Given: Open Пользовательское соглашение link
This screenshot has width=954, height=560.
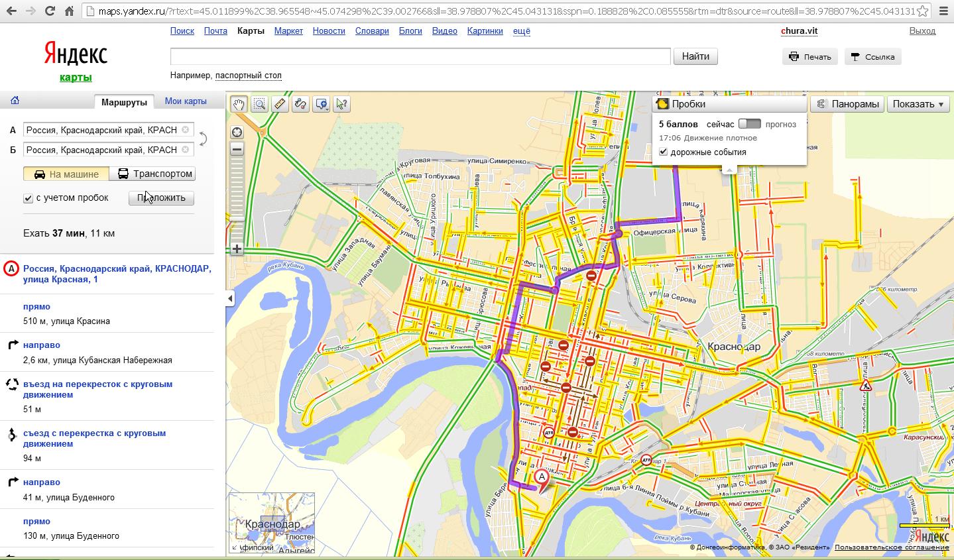Looking at the screenshot, I should pos(892,547).
